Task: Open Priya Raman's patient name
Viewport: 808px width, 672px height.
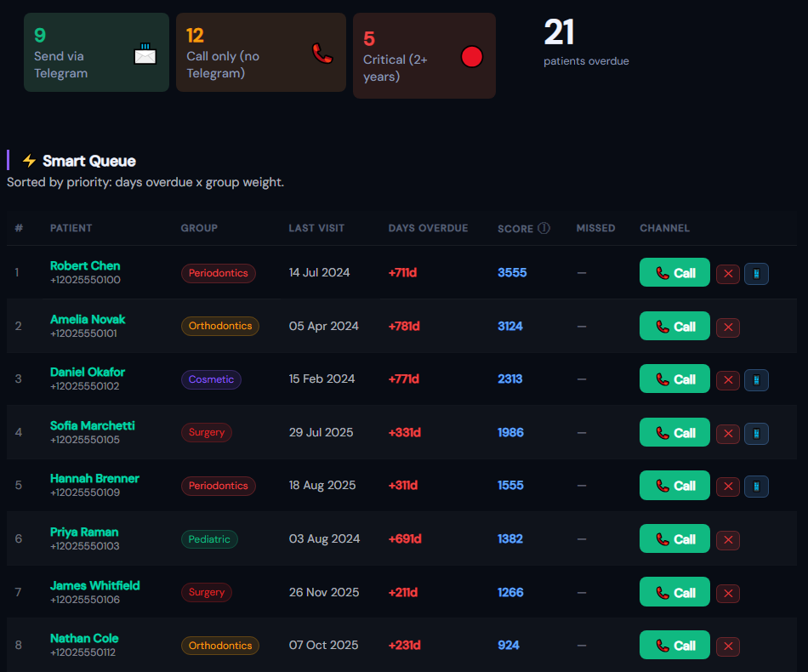Action: coord(84,532)
